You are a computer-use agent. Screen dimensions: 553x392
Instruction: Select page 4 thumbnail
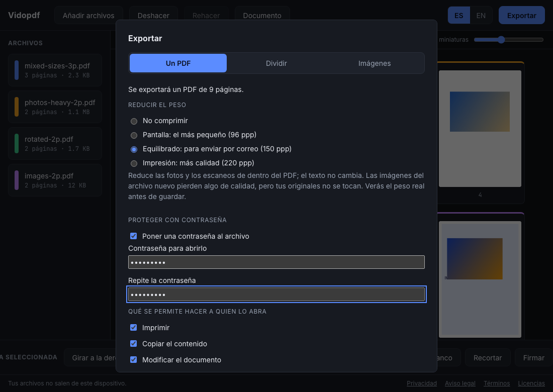pos(480,129)
